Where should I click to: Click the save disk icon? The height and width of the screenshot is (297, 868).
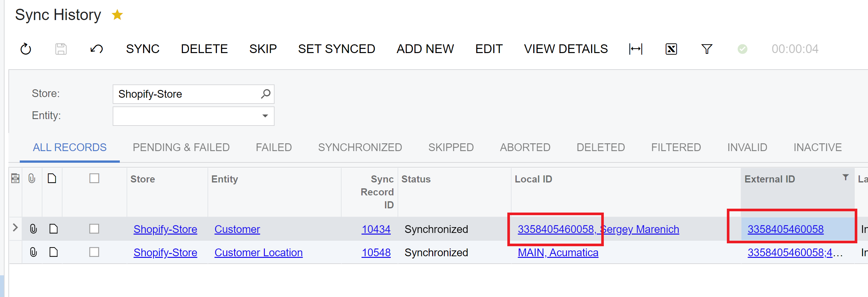pyautogui.click(x=61, y=49)
